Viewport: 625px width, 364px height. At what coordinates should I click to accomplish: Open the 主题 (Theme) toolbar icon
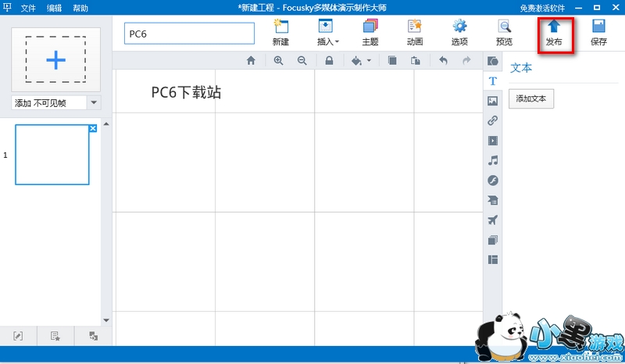click(x=370, y=32)
